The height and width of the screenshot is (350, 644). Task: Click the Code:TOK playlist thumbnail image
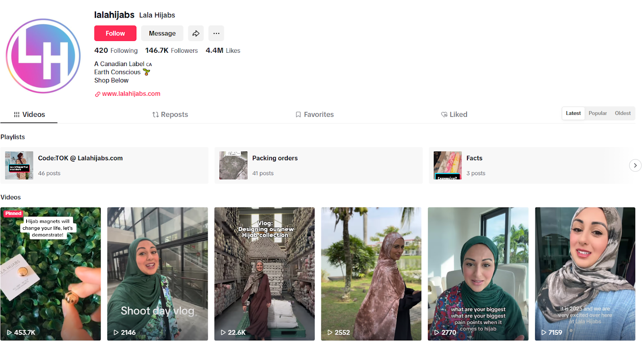pos(19,166)
